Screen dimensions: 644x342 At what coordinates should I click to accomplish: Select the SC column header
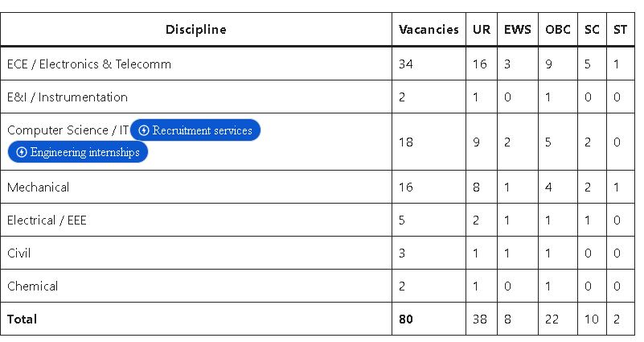pyautogui.click(x=592, y=30)
